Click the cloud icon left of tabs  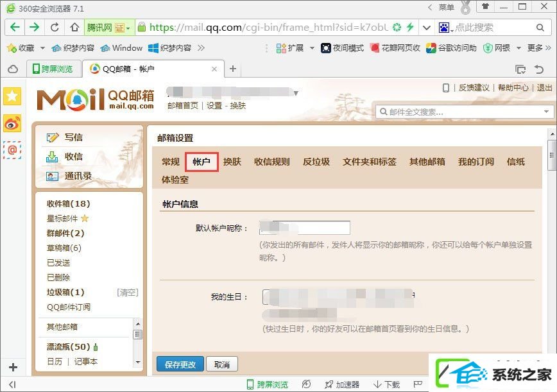13,69
